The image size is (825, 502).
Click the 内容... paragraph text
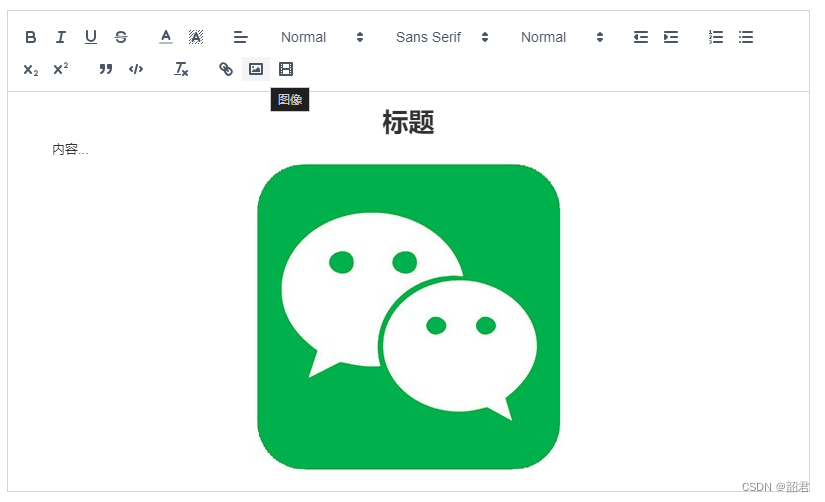point(70,150)
